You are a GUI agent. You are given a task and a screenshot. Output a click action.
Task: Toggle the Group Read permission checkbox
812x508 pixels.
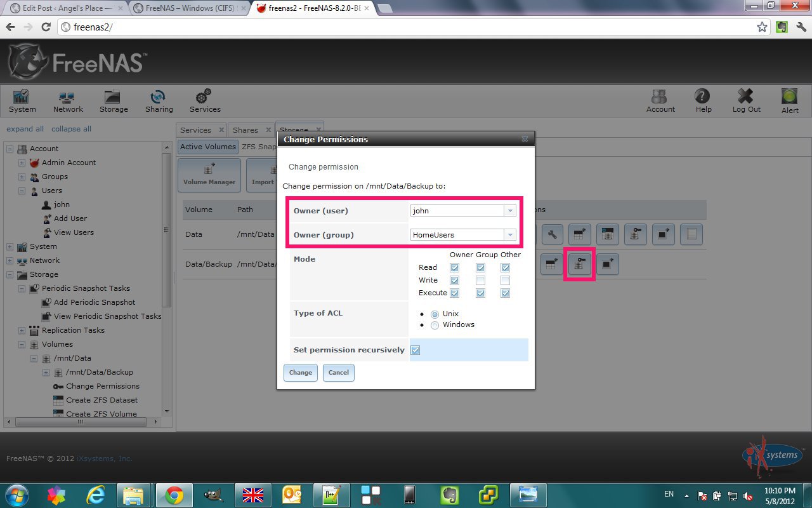[480, 268]
